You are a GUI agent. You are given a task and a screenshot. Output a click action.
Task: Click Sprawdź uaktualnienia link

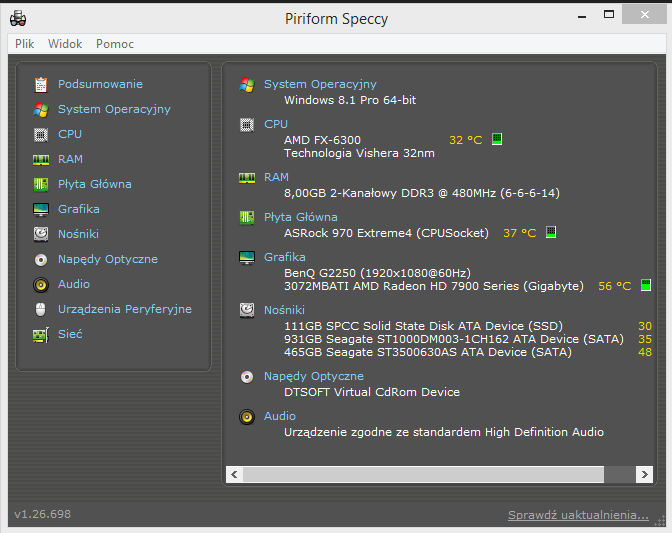pyautogui.click(x=578, y=515)
